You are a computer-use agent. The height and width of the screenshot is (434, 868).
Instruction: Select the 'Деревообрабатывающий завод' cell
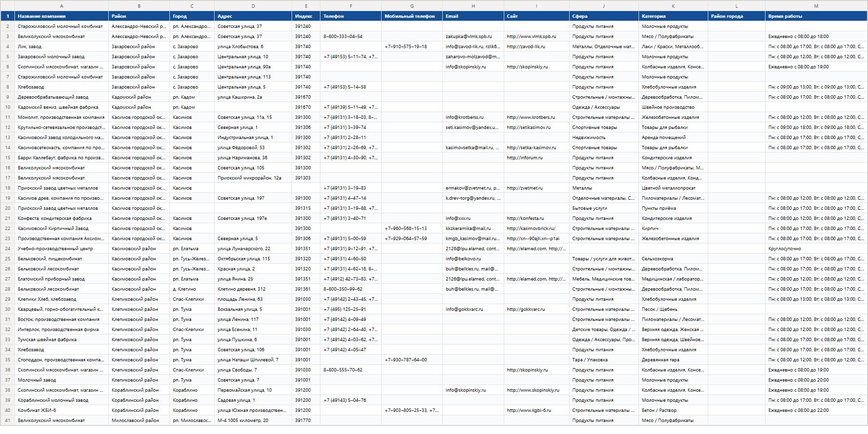click(x=62, y=97)
